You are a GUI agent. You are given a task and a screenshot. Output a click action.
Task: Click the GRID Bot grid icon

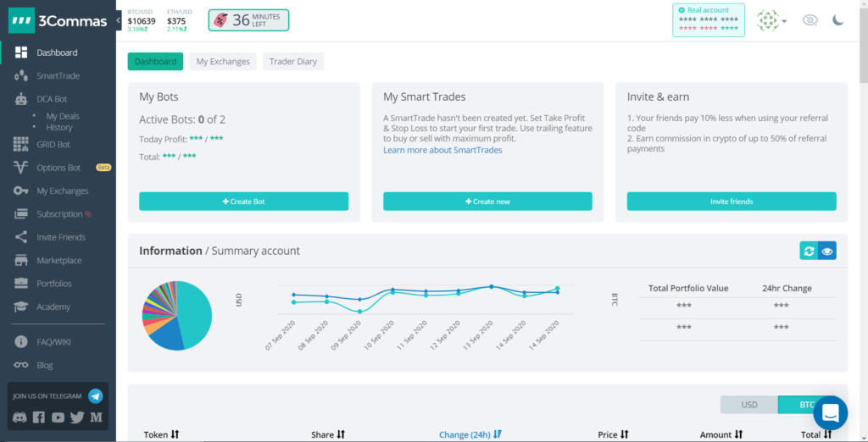21,145
